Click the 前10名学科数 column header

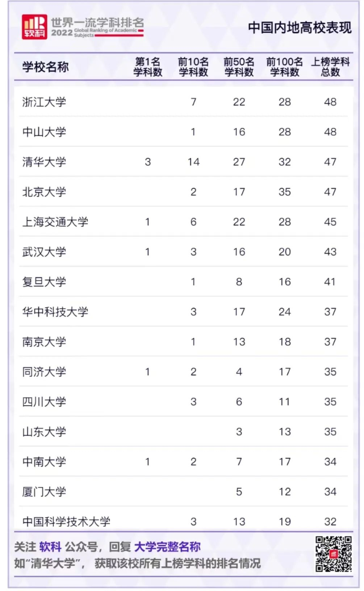[193, 67]
